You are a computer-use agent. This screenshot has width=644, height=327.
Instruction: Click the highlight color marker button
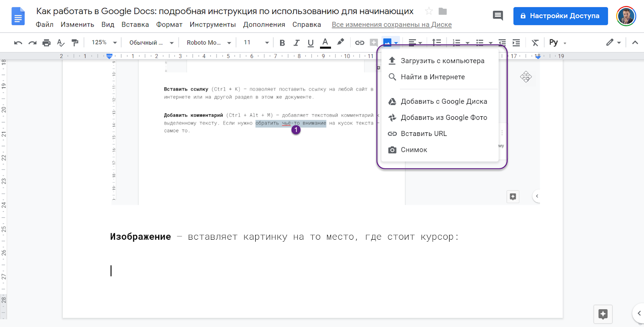[341, 42]
